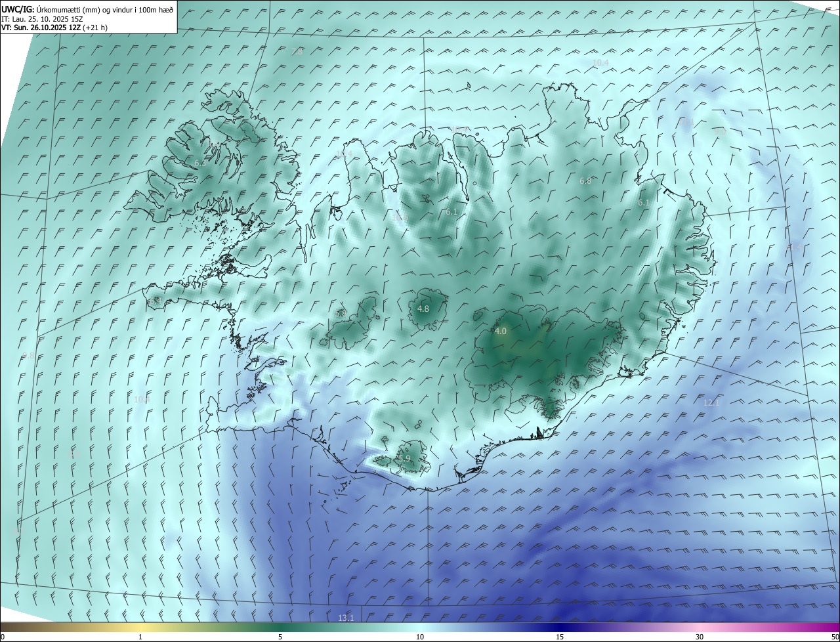
Task: Click the colorbar tick label "1"
Action: click(x=140, y=637)
